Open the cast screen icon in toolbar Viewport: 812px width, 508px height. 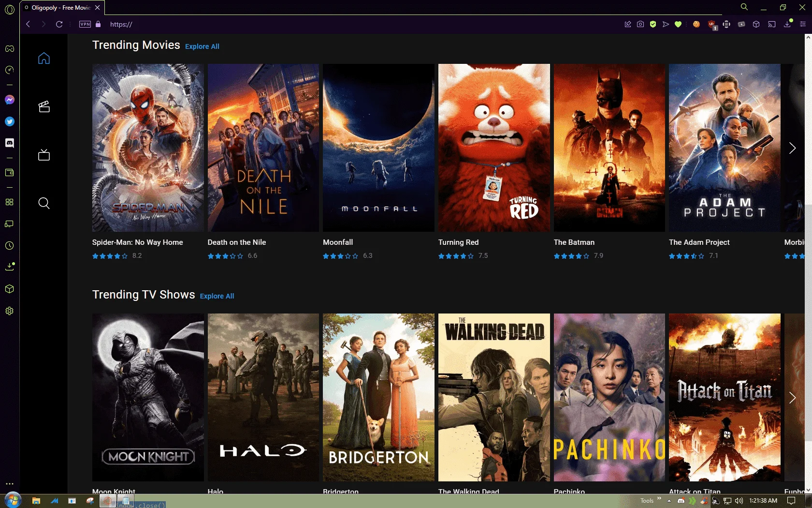point(772,24)
